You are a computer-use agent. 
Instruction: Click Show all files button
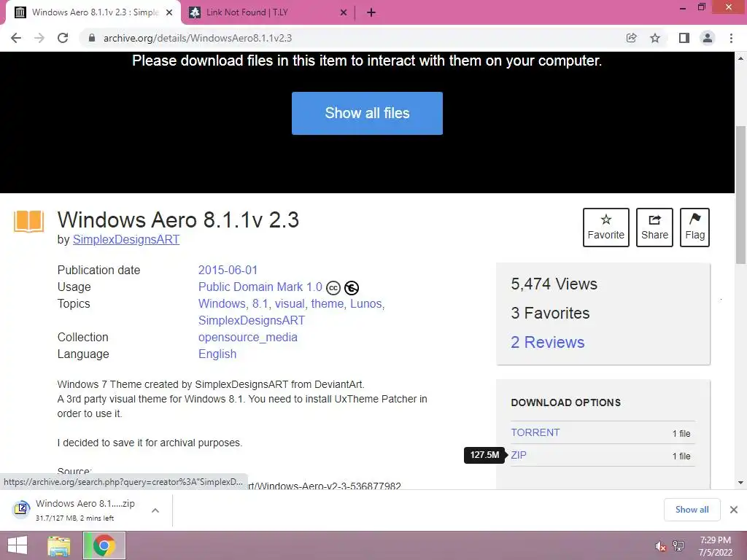coord(368,113)
